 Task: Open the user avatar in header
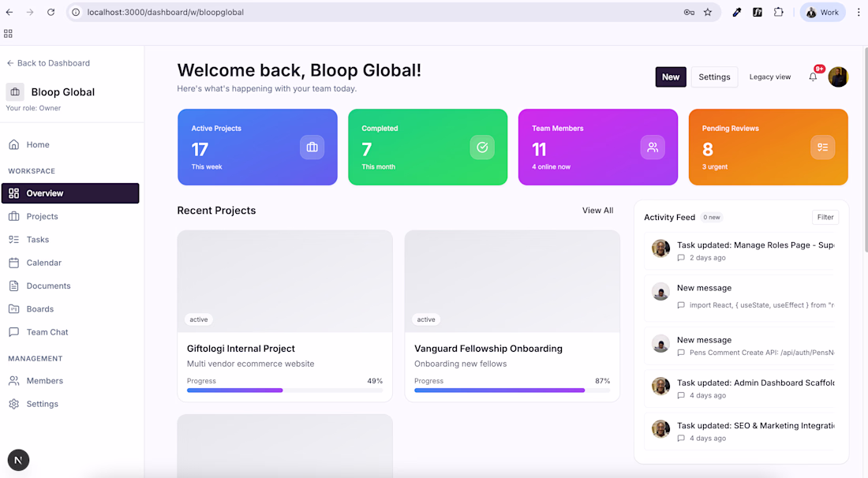(x=838, y=77)
